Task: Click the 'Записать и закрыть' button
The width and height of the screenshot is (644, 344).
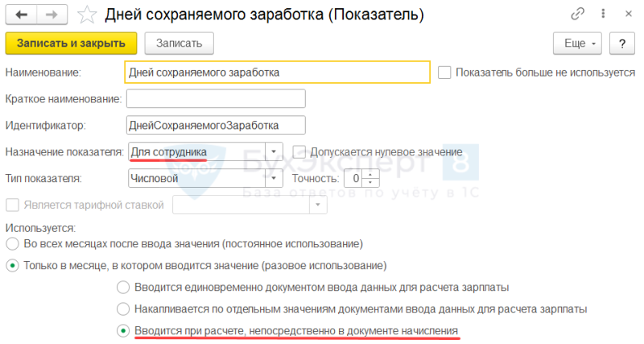Action: [71, 44]
